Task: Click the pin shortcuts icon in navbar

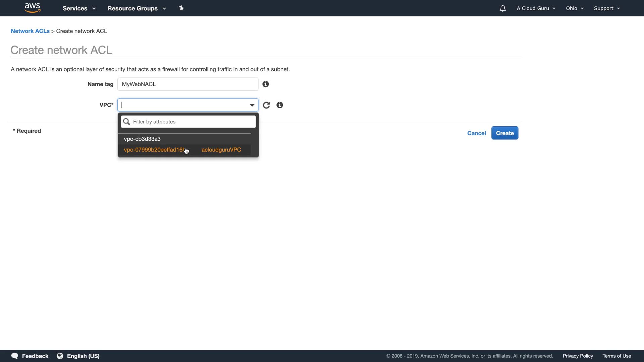Action: (181, 8)
